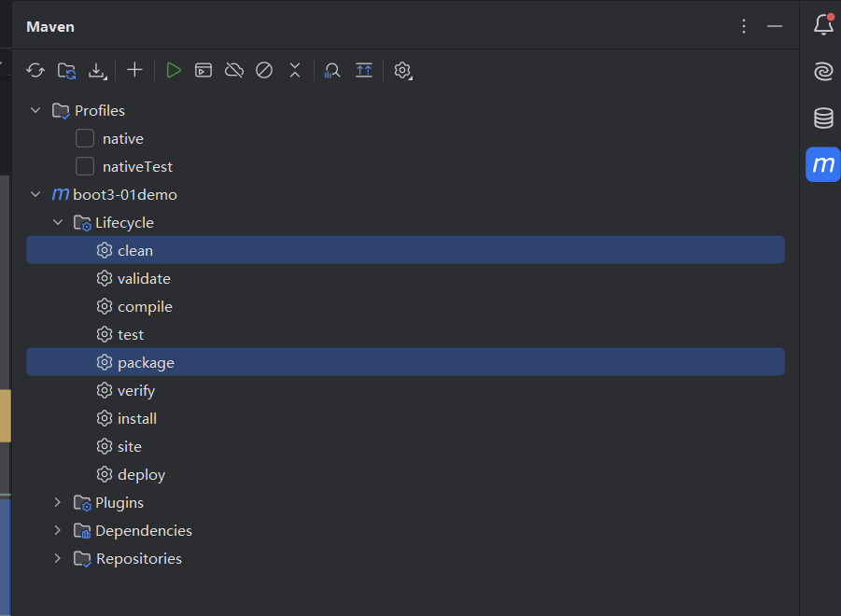This screenshot has width=841, height=616.
Task: Click the gear icon beside install
Action: coord(105,418)
